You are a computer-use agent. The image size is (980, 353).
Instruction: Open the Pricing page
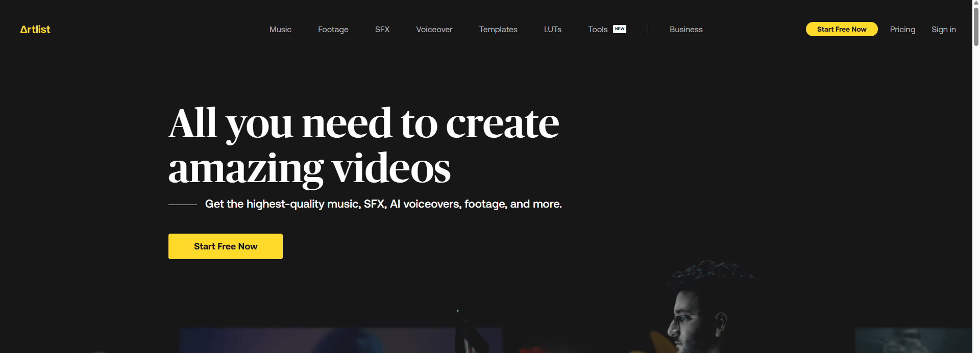point(902,30)
